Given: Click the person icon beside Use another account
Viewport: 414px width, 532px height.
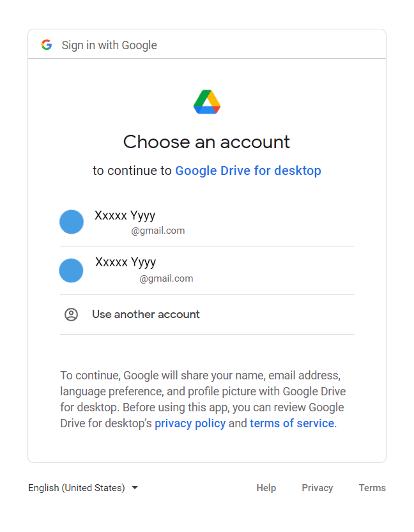Looking at the screenshot, I should pos(72,314).
